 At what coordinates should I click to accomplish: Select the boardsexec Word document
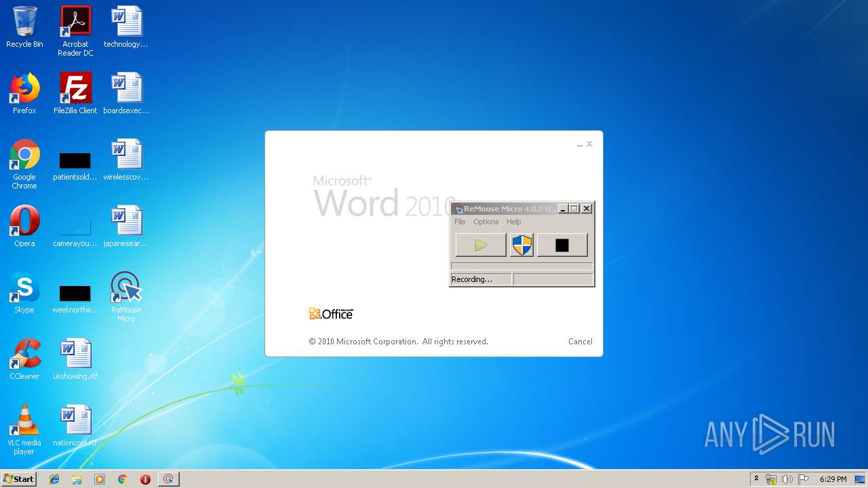pyautogui.click(x=126, y=94)
